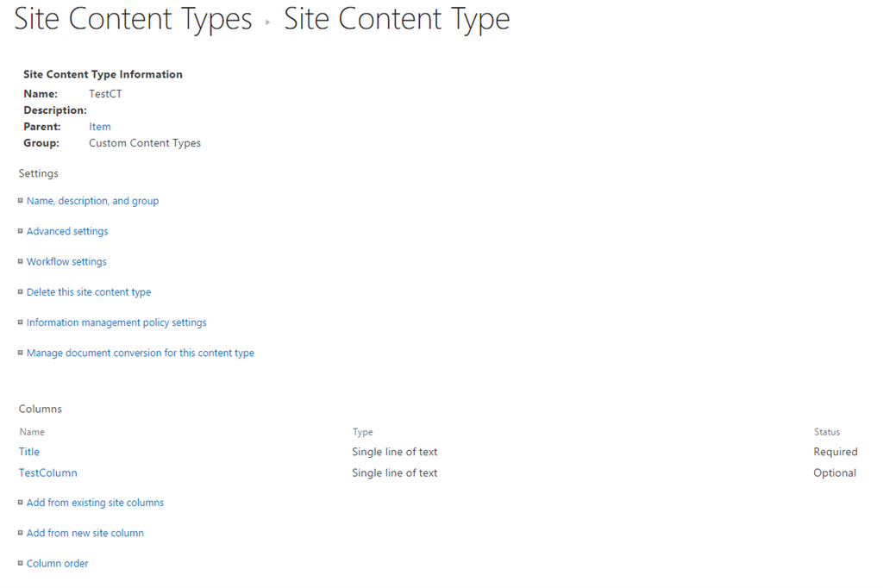Click bullet icon next to Column order

point(21,563)
